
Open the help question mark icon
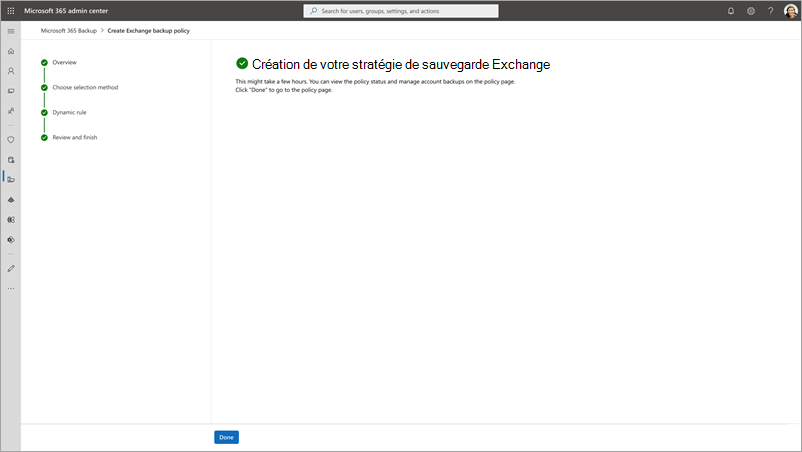771,11
